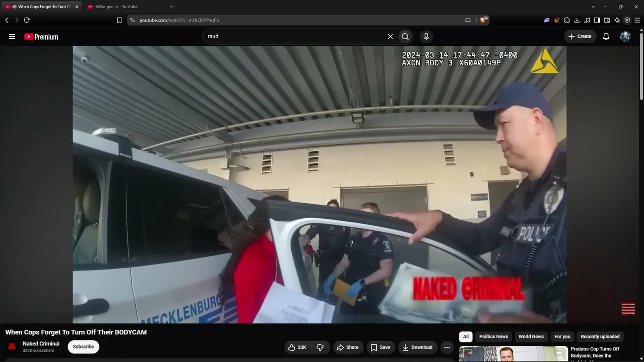Click the video title 'When Cops Forget To Turn Off Their BODYCAM'
644x362 pixels.
click(76, 332)
